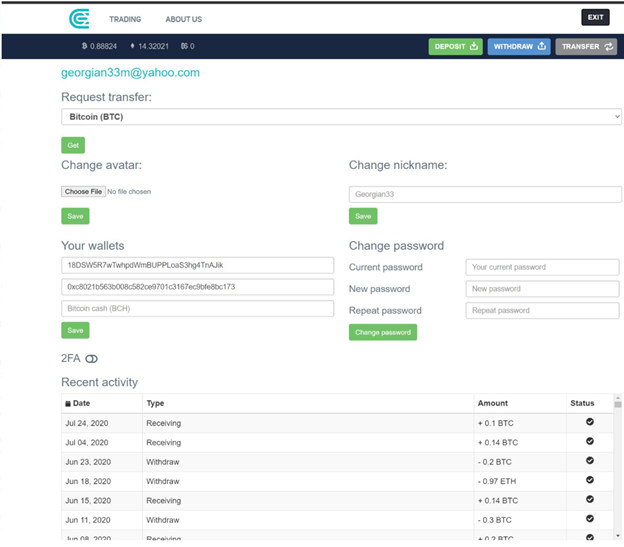Click status checkmark for Jun 11, 2020

point(589,519)
